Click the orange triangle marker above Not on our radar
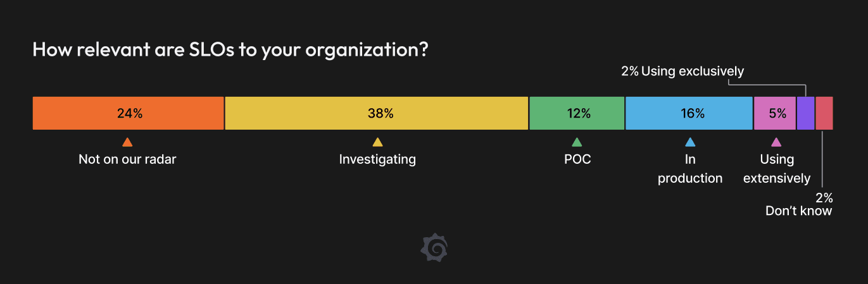The image size is (868, 284). point(127,142)
